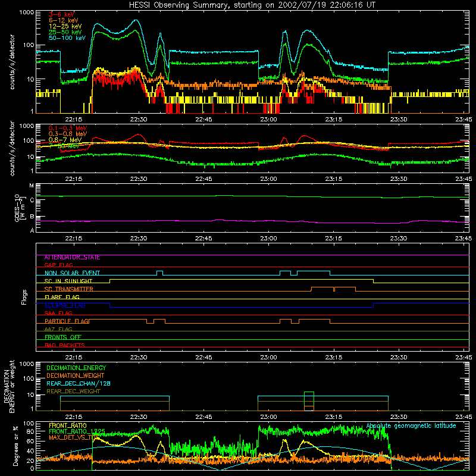
Task: Click the C class tick on GOES axis
Action: [32, 201]
